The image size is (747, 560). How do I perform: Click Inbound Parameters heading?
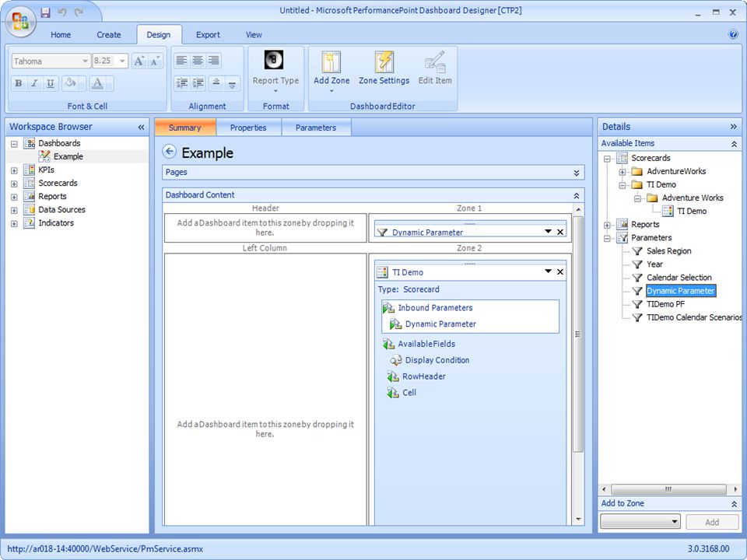tap(435, 308)
